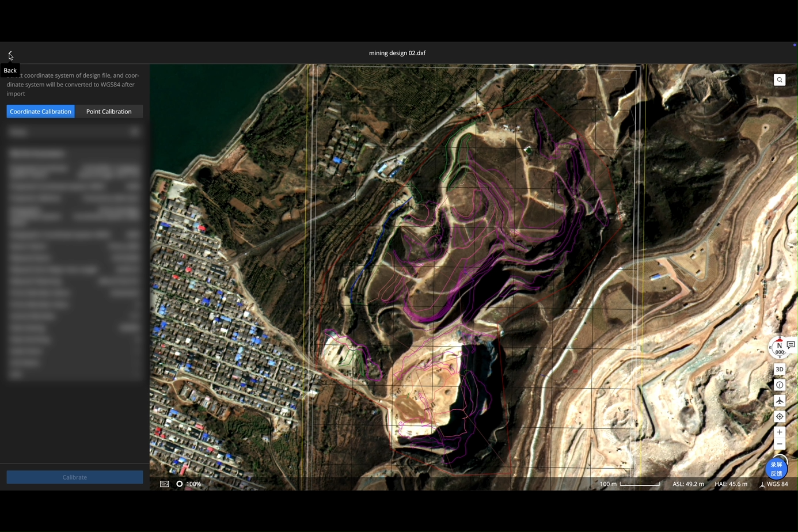798x532 pixels.
Task: Click the Back arrow icon
Action: pos(10,54)
